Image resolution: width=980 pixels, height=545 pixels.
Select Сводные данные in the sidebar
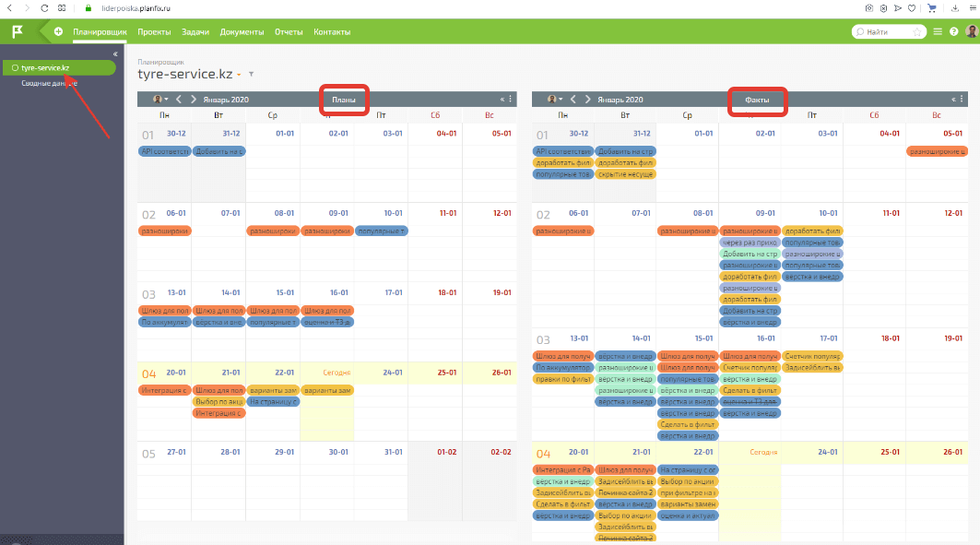point(50,83)
